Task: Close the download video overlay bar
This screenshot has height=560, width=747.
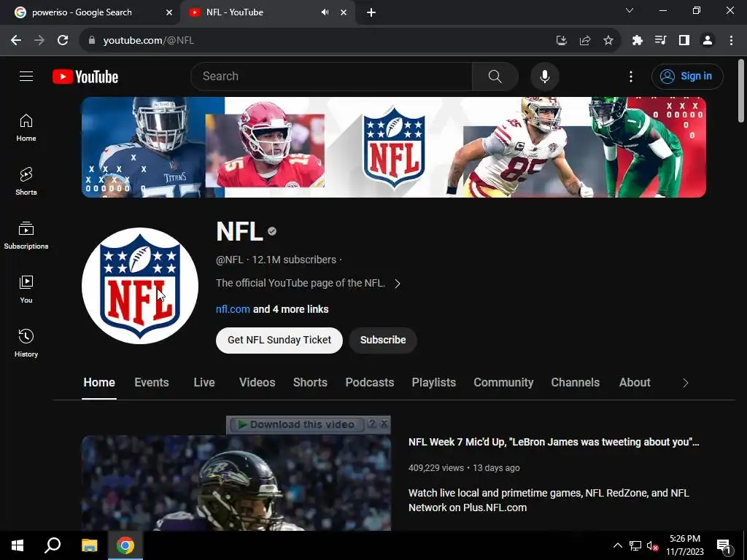Action: (384, 424)
